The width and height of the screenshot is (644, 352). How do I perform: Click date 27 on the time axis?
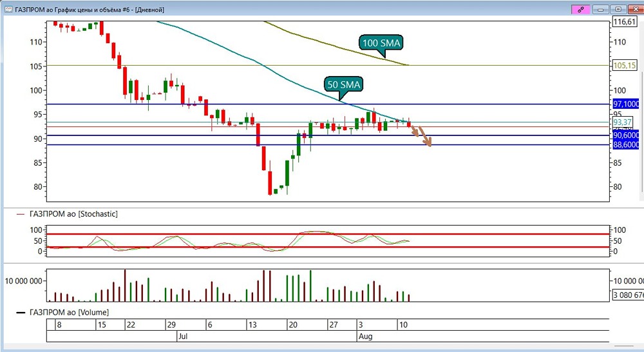334,325
